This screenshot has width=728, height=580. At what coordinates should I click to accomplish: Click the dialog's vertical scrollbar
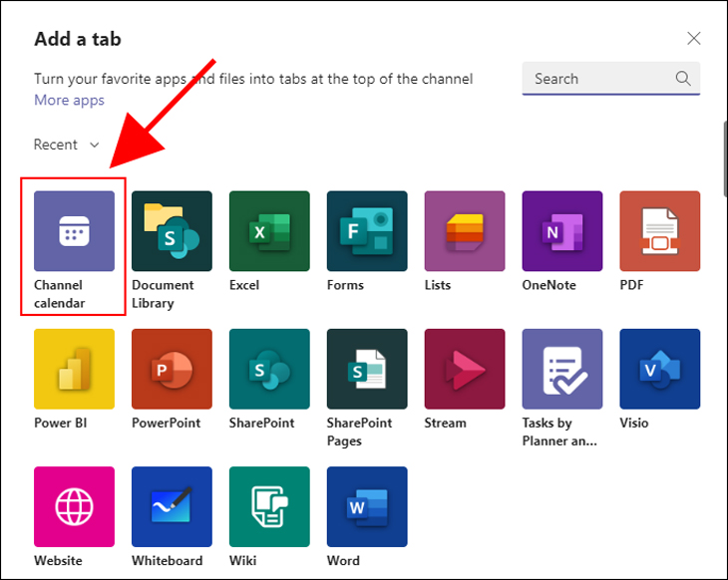click(725, 159)
